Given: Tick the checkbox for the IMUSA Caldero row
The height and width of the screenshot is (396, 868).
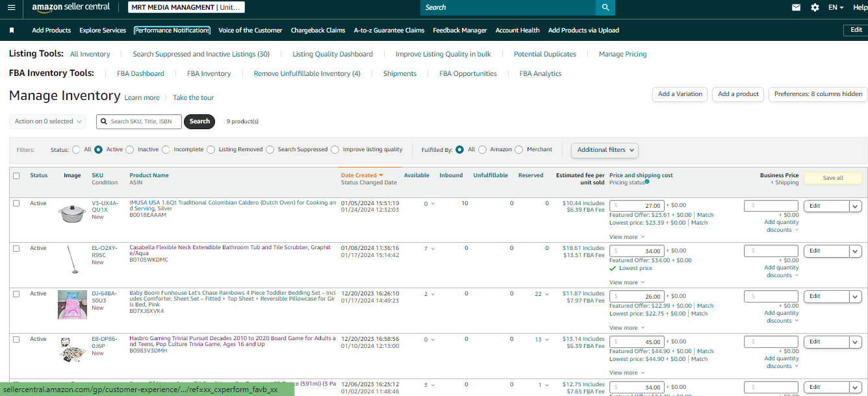Looking at the screenshot, I should (x=16, y=203).
